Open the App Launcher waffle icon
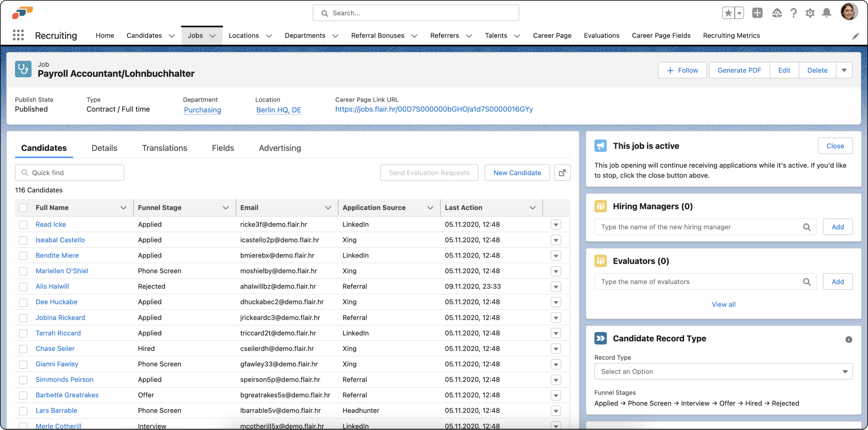Viewport: 868px width, 430px height. click(x=18, y=35)
